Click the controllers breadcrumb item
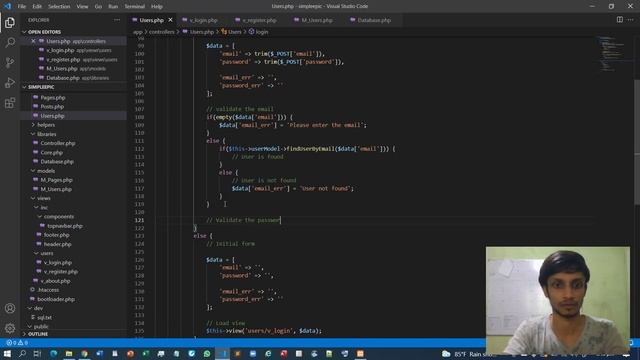The width and height of the screenshot is (640, 360). (161, 32)
